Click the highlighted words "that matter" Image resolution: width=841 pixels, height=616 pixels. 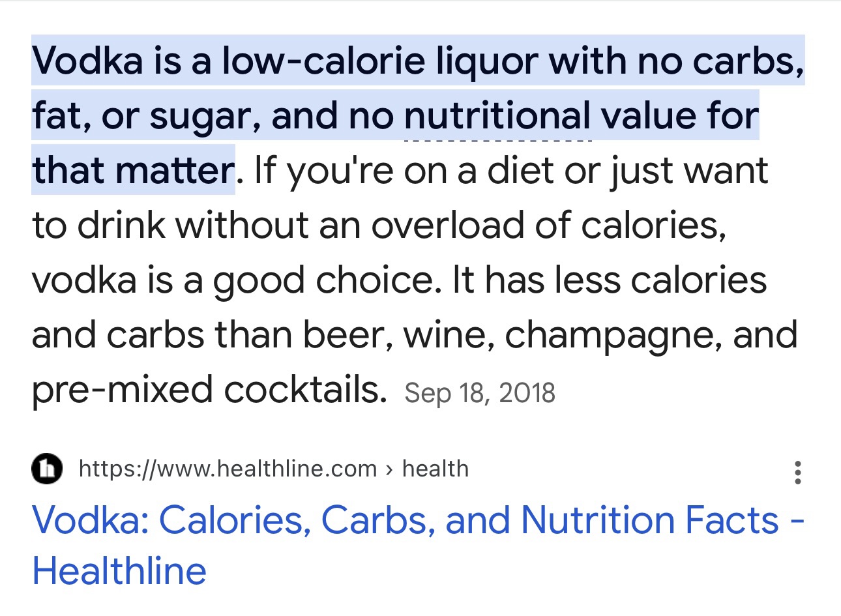pyautogui.click(x=133, y=170)
